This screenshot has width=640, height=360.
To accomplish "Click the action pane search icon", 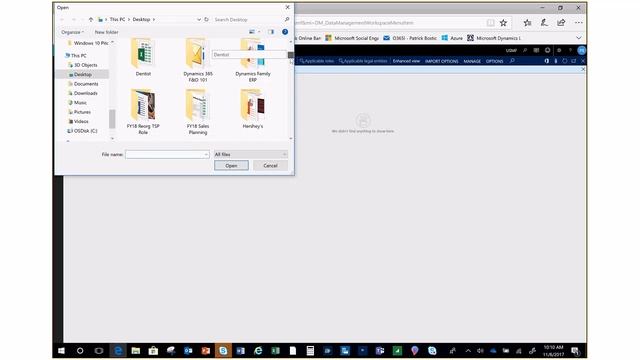I will point(512,61).
